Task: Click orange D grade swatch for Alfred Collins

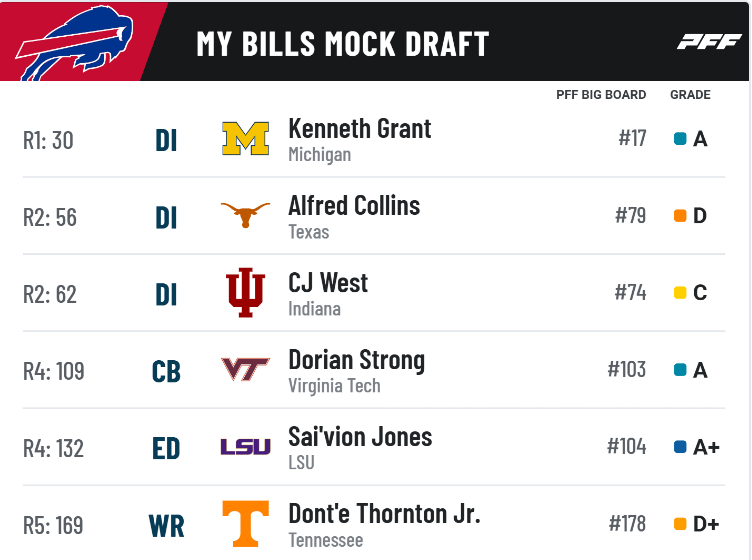Action: coord(680,216)
